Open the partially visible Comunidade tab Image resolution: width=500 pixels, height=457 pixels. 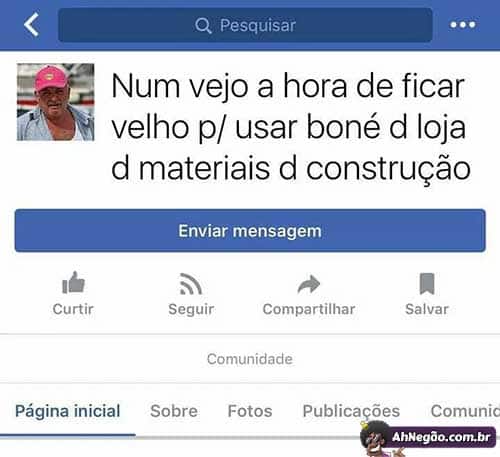pyautogui.click(x=465, y=411)
